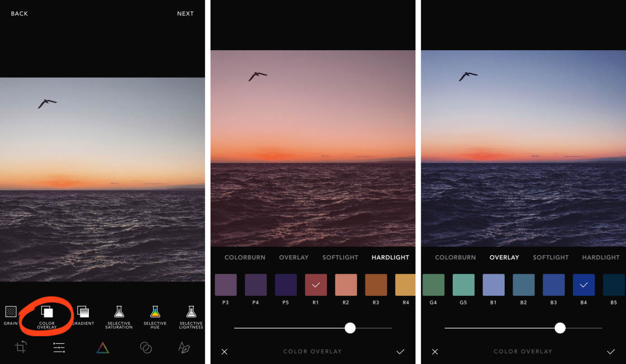Tap the sunset photo preview in left screen

pyautogui.click(x=102, y=179)
